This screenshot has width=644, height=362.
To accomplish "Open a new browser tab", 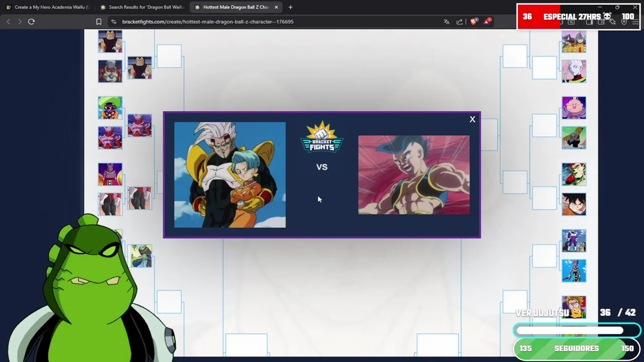I will coord(290,7).
